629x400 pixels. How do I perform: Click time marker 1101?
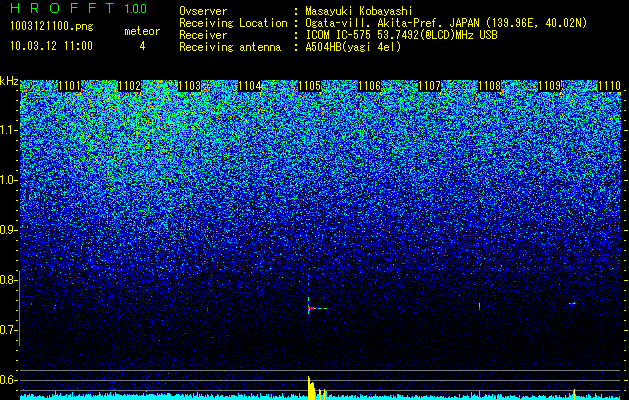[x=69, y=86]
